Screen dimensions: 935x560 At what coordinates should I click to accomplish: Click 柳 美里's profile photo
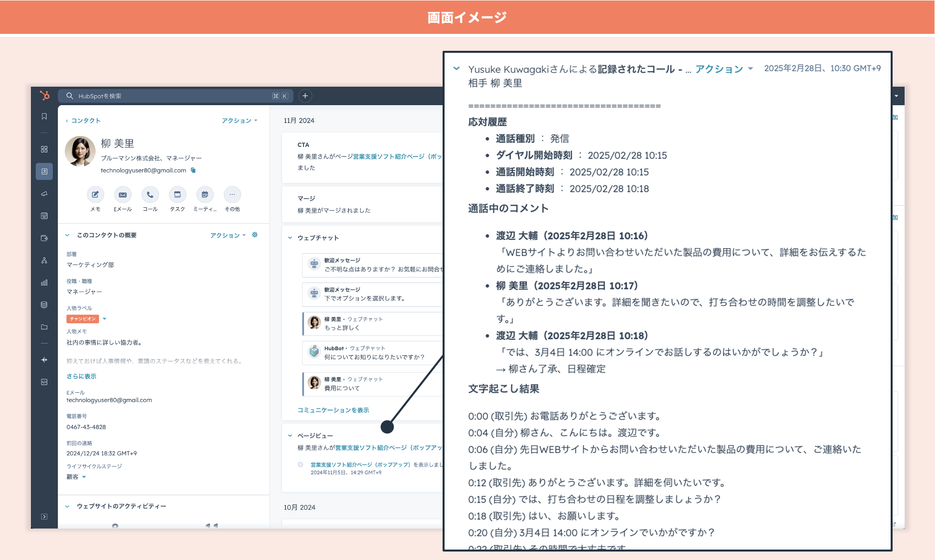pos(80,151)
